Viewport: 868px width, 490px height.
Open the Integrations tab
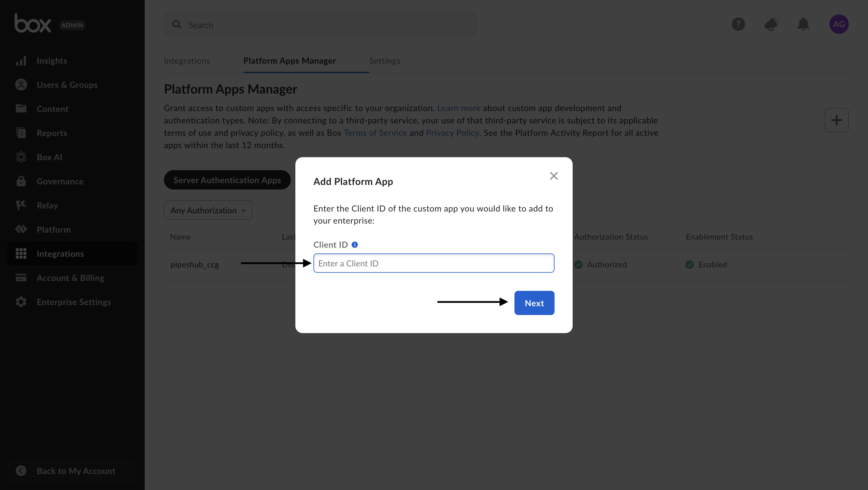pyautogui.click(x=187, y=61)
